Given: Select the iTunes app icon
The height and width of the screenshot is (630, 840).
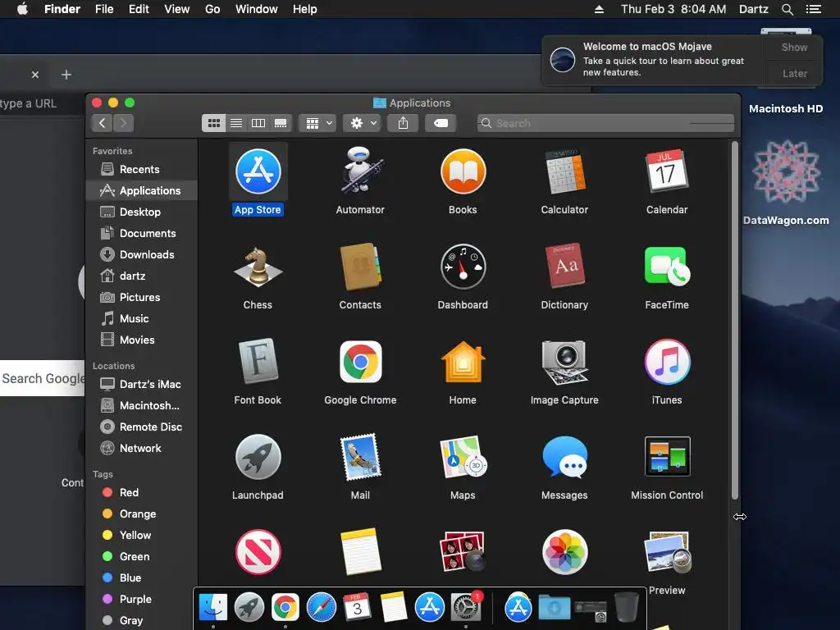Looking at the screenshot, I should (x=667, y=362).
